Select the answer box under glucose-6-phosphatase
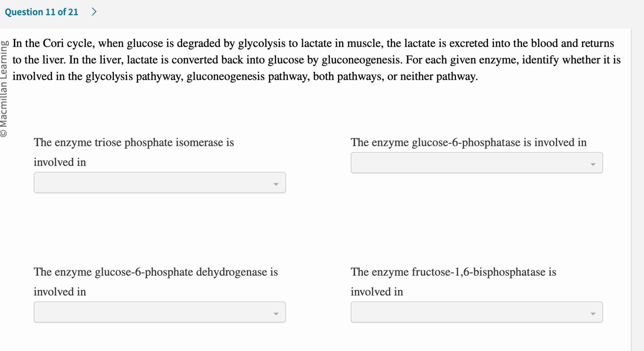Image resolution: width=644 pixels, height=351 pixels. click(477, 162)
